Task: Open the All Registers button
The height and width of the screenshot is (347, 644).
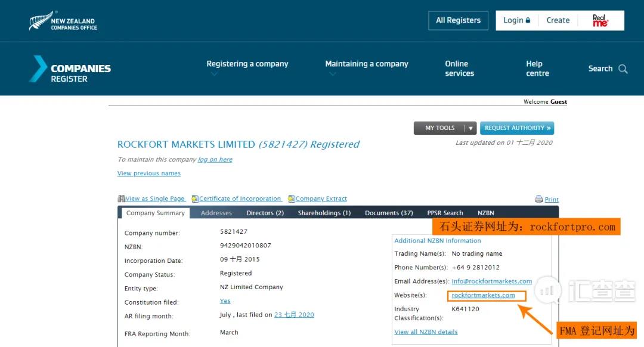Action: pos(458,20)
